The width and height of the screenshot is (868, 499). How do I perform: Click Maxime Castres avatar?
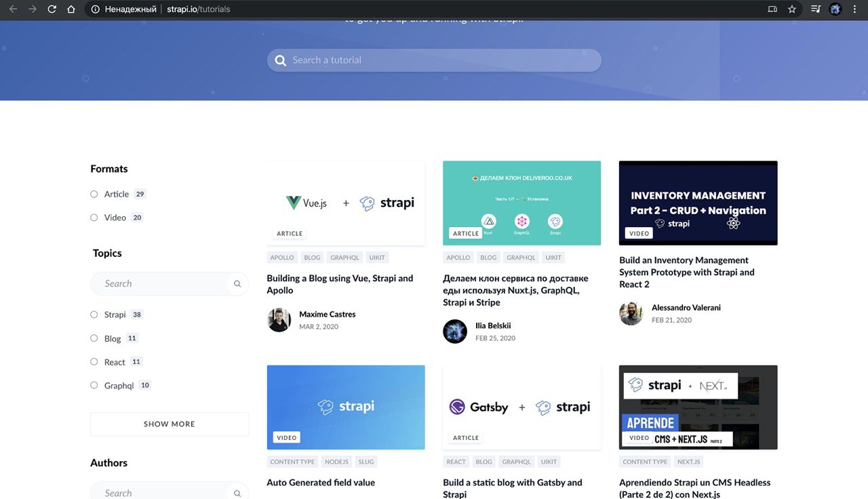pos(279,320)
